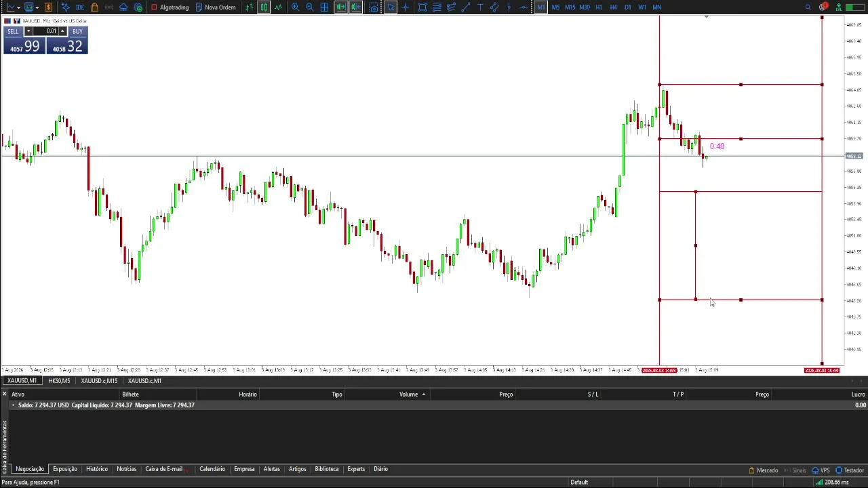Switch timeframe to D1
The height and width of the screenshot is (488, 868).
627,7
